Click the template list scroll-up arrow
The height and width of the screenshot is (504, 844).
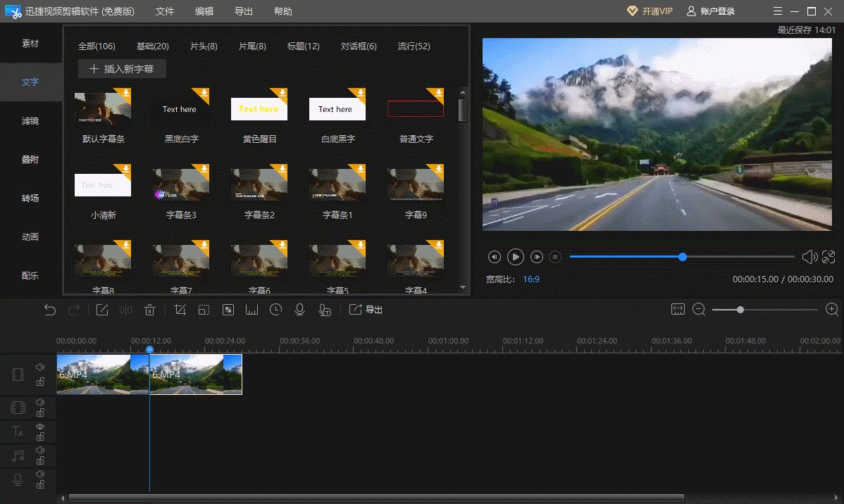(462, 92)
